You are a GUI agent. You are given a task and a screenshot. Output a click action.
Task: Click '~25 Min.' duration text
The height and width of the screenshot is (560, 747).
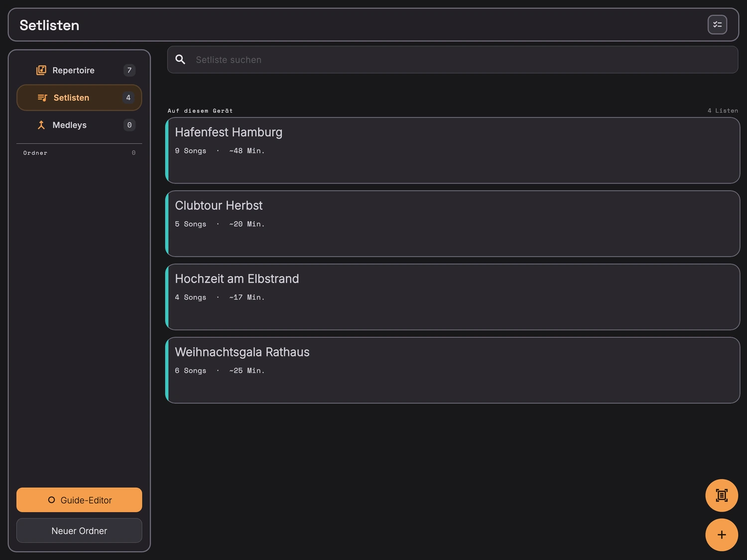click(x=247, y=370)
